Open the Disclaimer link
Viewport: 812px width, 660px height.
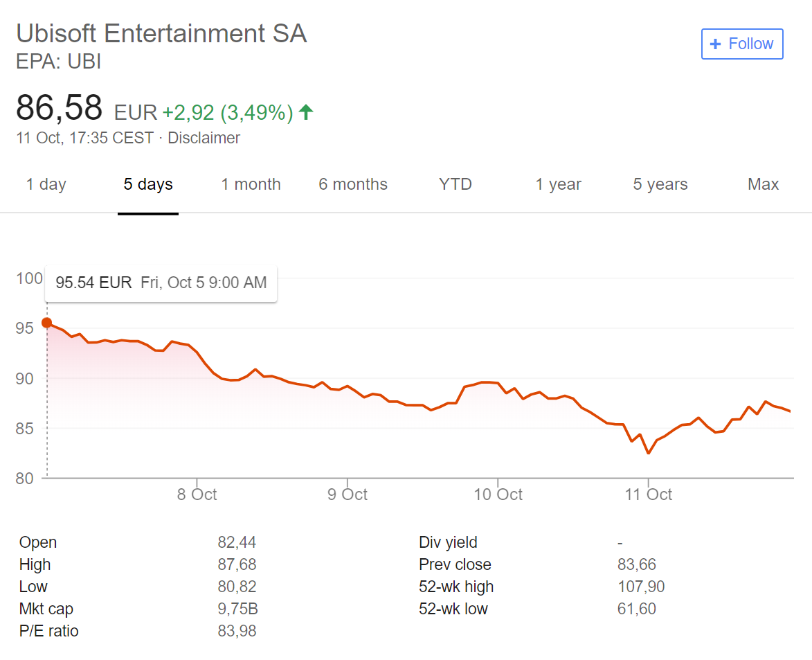[204, 138]
